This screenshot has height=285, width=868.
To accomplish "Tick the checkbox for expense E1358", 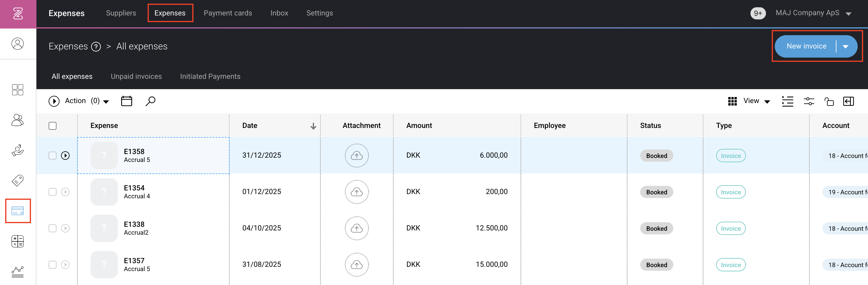I will coord(53,156).
